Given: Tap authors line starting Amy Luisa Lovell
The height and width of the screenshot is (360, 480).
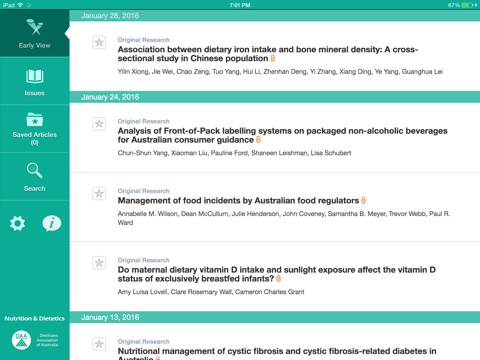Looking at the screenshot, I should pos(211,292).
